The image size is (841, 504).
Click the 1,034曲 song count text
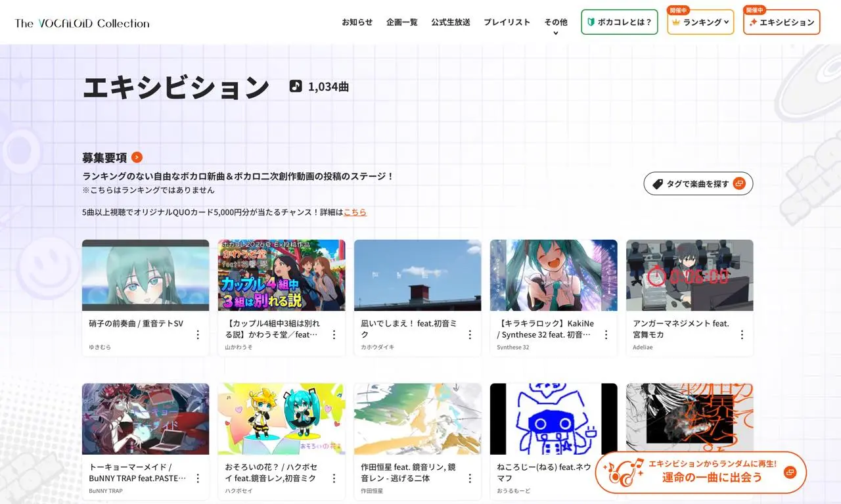pos(329,86)
